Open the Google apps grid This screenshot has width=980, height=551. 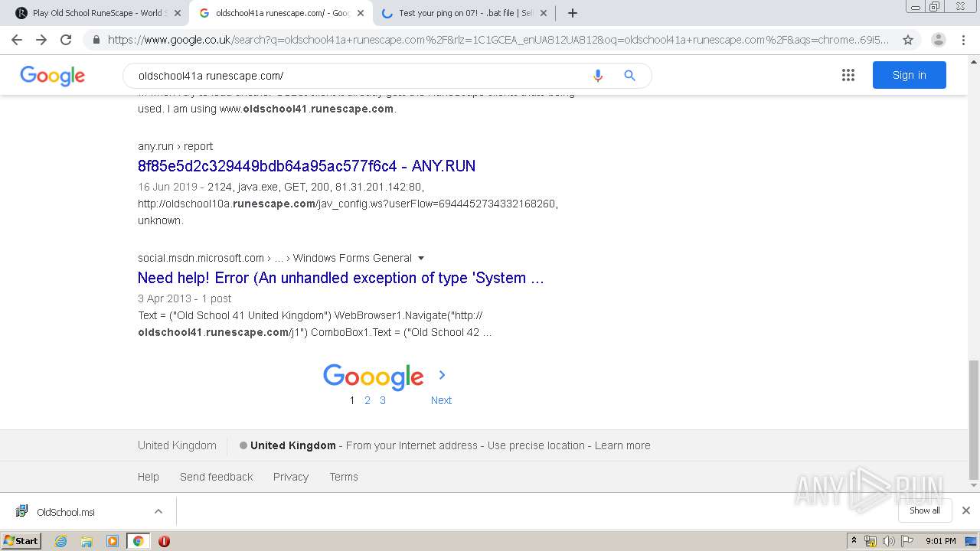[x=848, y=75]
